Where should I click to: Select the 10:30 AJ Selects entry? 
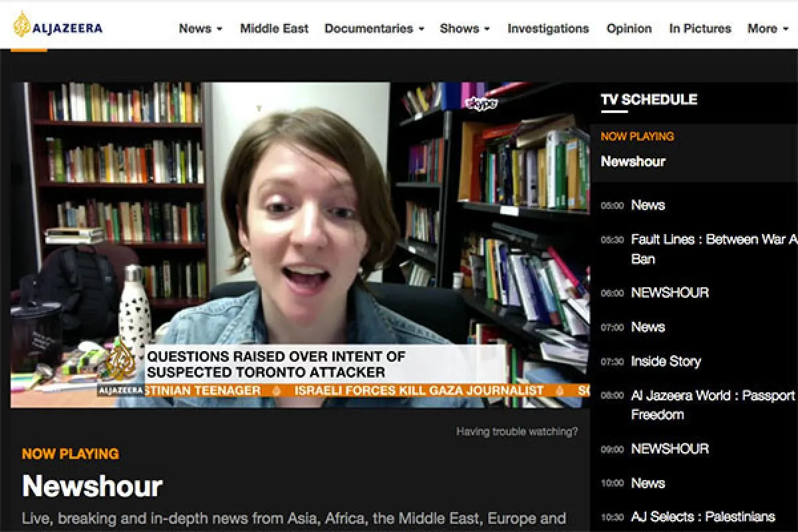(x=702, y=517)
